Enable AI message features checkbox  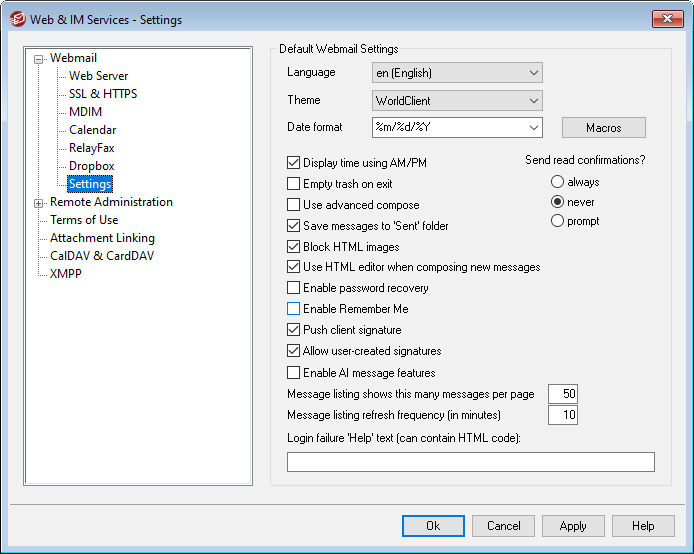click(294, 373)
